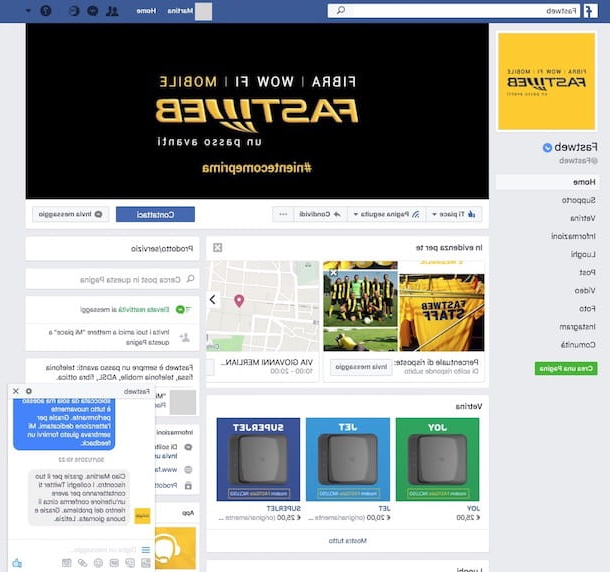Open Instagram in the page sidebar
This screenshot has height=572, width=610.
coord(577,326)
